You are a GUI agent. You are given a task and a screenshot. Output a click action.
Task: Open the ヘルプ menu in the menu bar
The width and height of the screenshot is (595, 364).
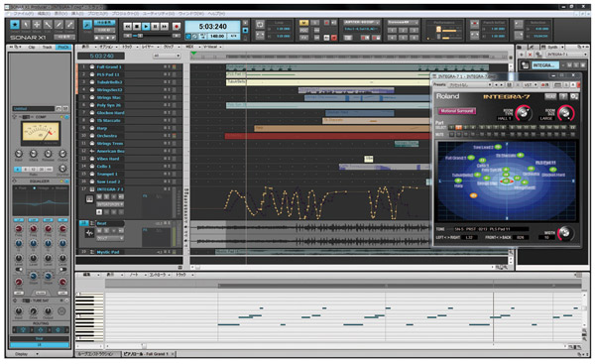[216, 14]
